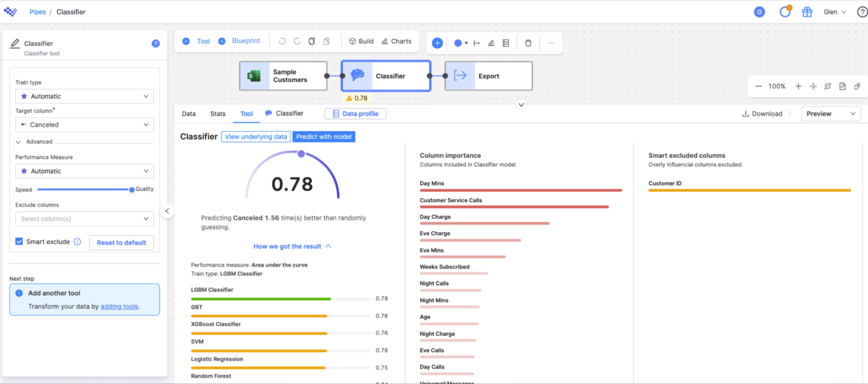868x384 pixels.
Task: Go to Pipes breadcrumb
Action: [x=37, y=12]
